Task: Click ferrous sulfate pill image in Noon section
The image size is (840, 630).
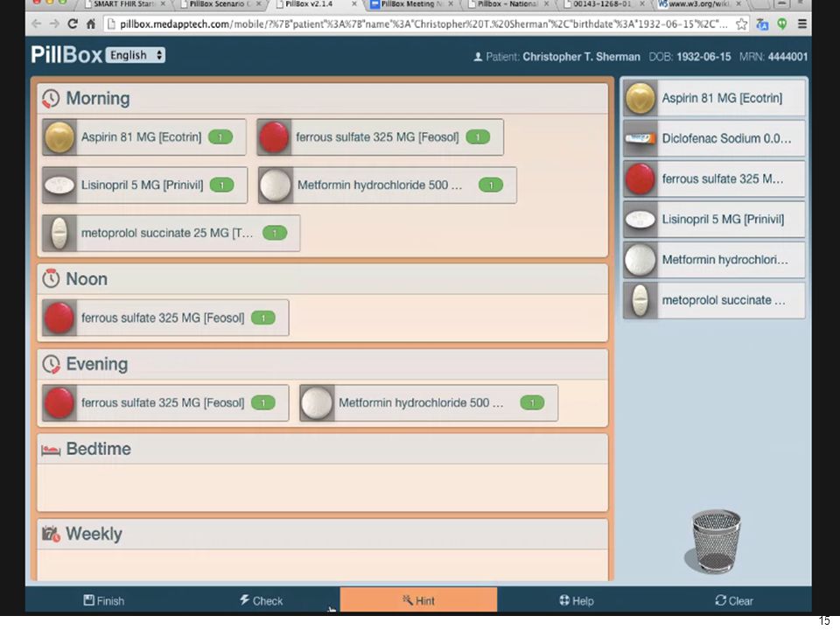Action: point(59,318)
